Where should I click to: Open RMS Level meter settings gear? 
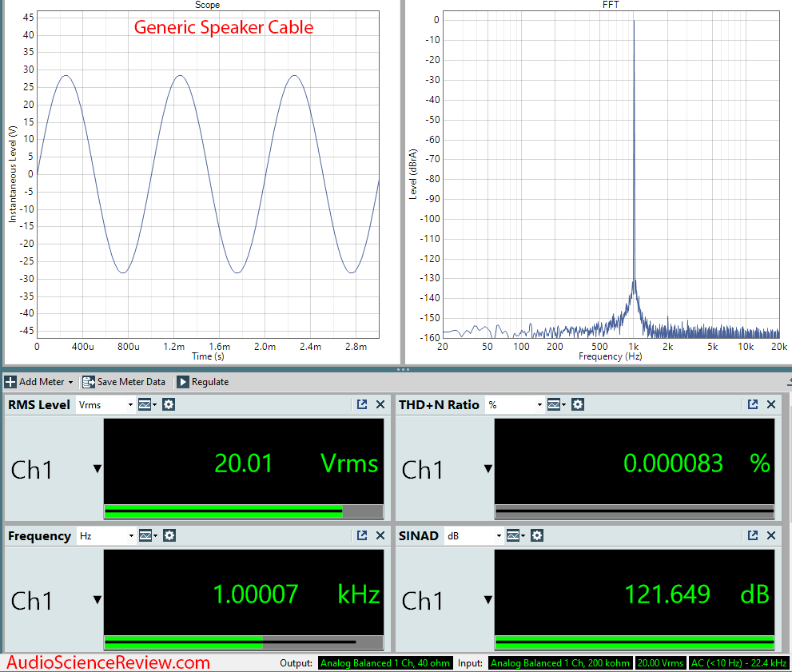click(169, 404)
